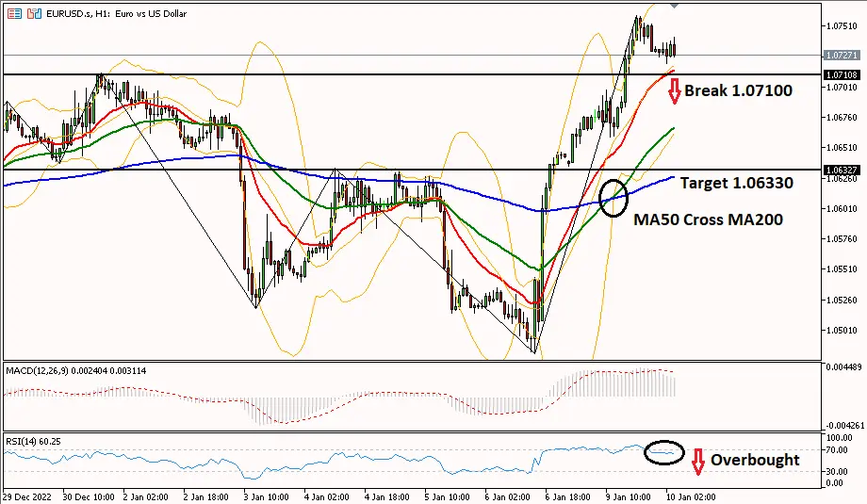The height and width of the screenshot is (504, 867).
Task: Click the 1.07510 price axis value
Action: (x=841, y=26)
